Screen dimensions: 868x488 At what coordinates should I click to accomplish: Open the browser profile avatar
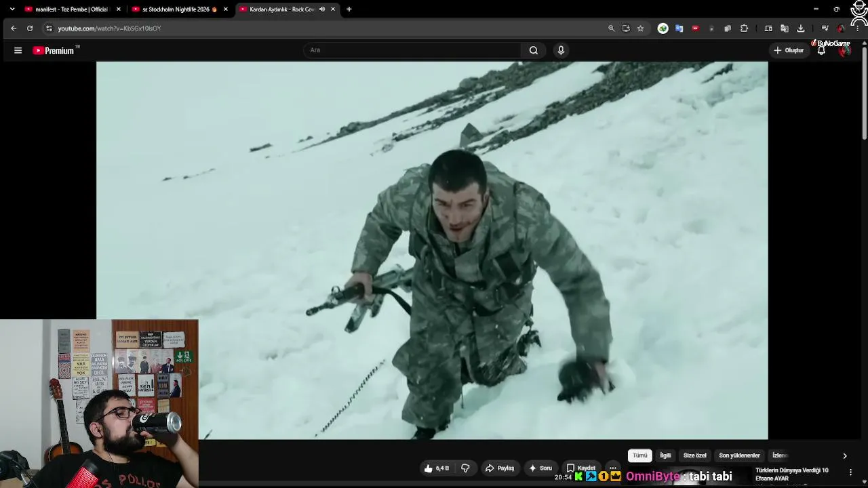coord(842,28)
